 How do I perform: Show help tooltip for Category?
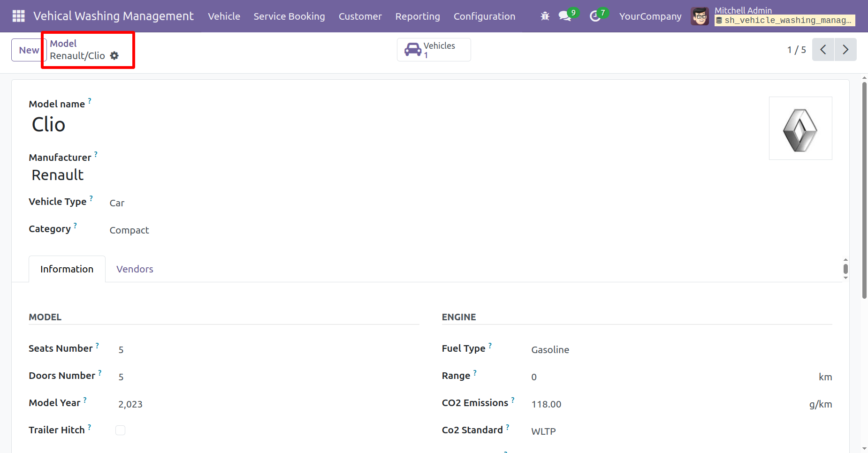coord(75,226)
